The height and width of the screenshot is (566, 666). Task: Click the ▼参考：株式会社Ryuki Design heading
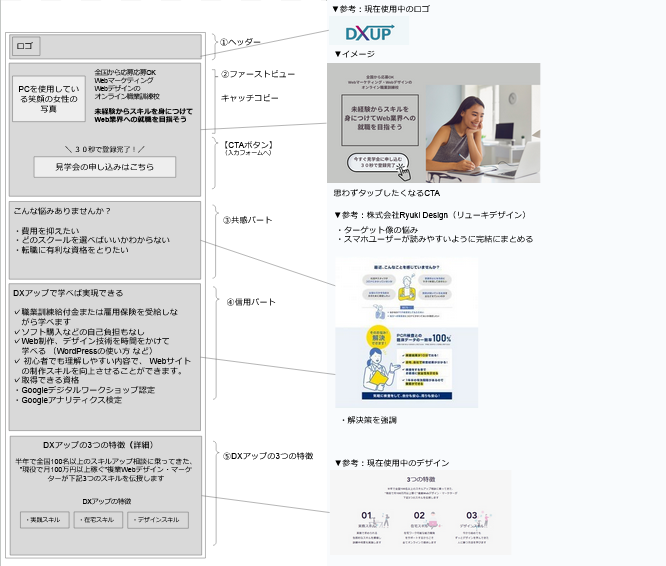[x=428, y=215]
